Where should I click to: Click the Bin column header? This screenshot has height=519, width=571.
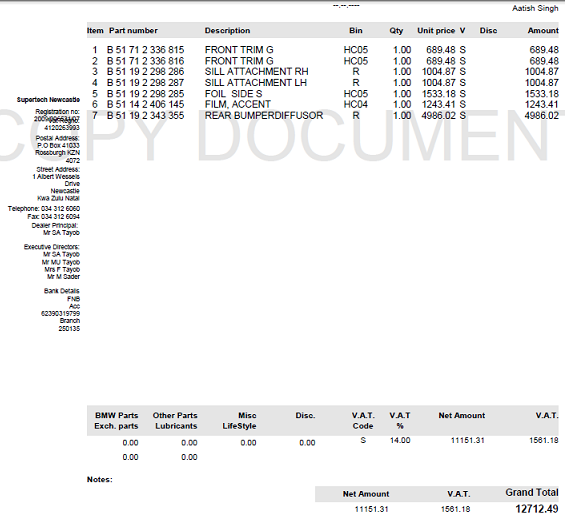click(x=356, y=31)
